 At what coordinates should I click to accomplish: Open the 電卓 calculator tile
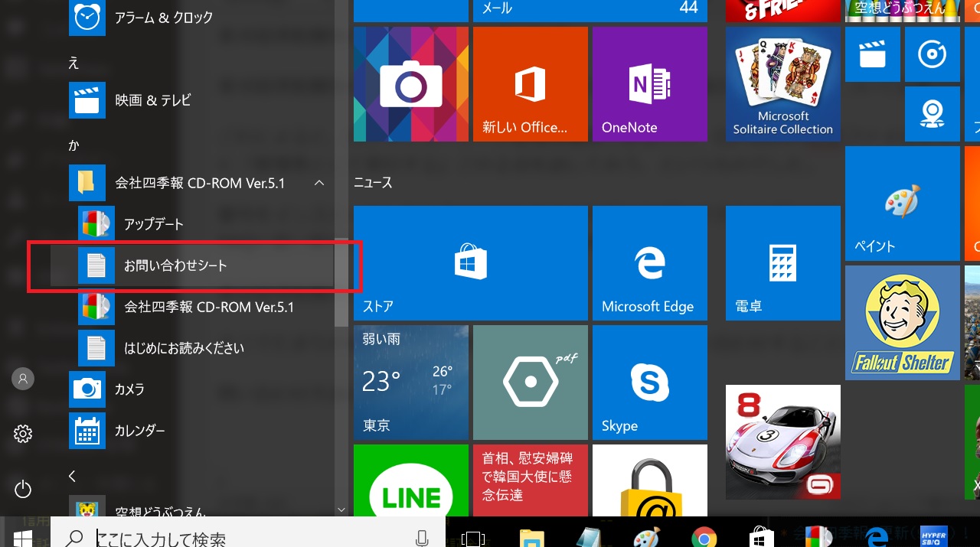click(783, 263)
